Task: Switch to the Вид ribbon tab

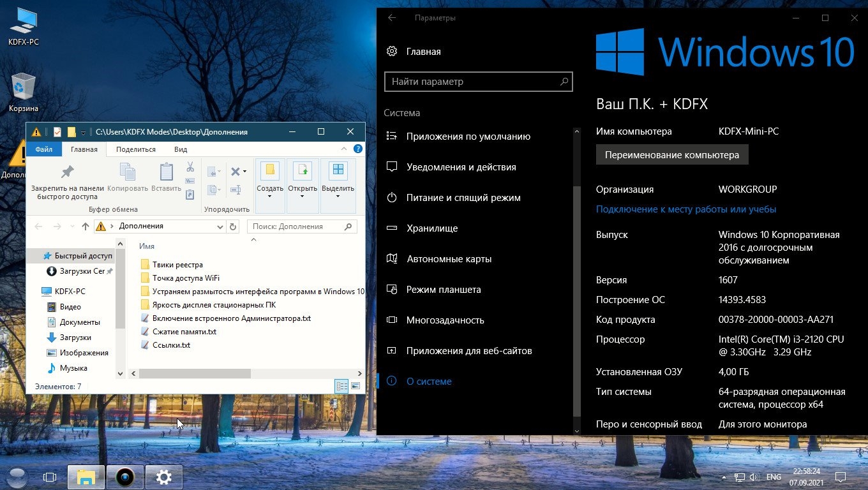Action: point(181,149)
